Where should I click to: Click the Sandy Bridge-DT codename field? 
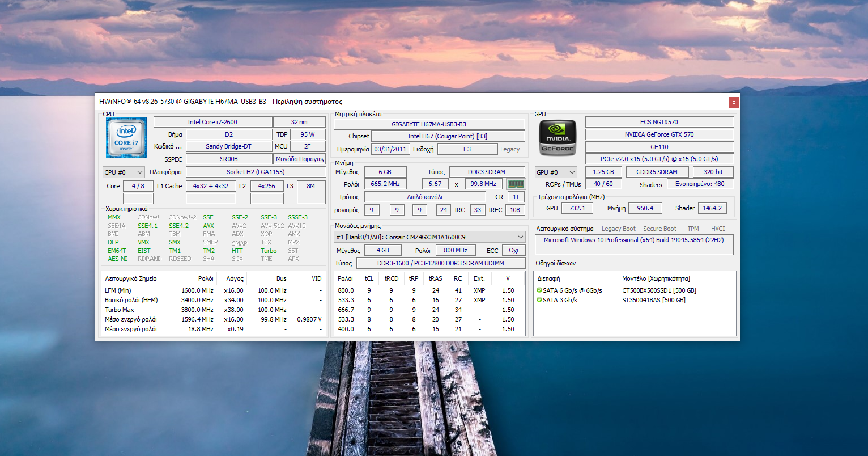tap(229, 146)
